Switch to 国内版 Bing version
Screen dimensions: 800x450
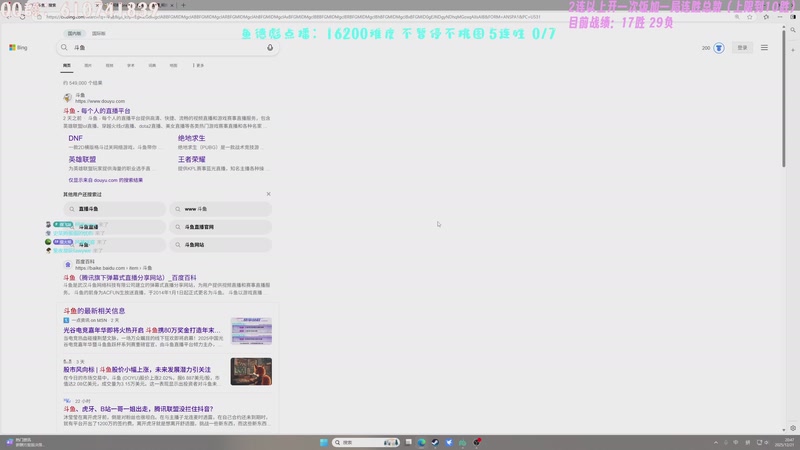click(x=74, y=33)
